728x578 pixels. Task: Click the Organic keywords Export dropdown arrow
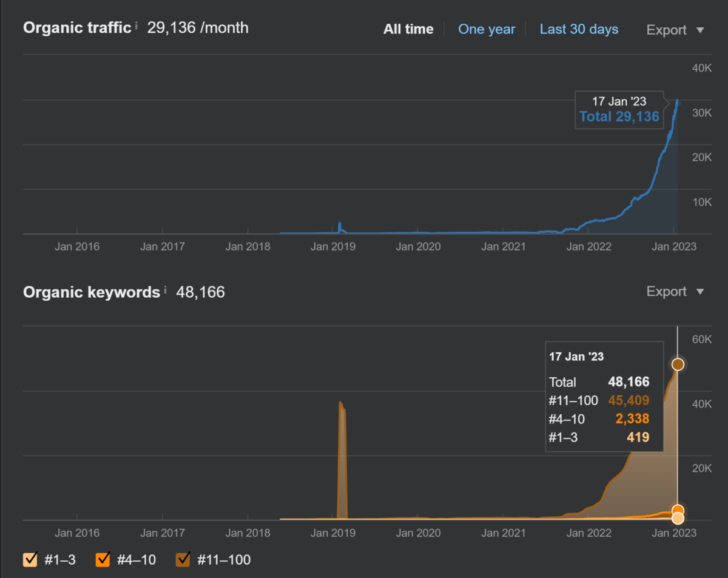699,292
